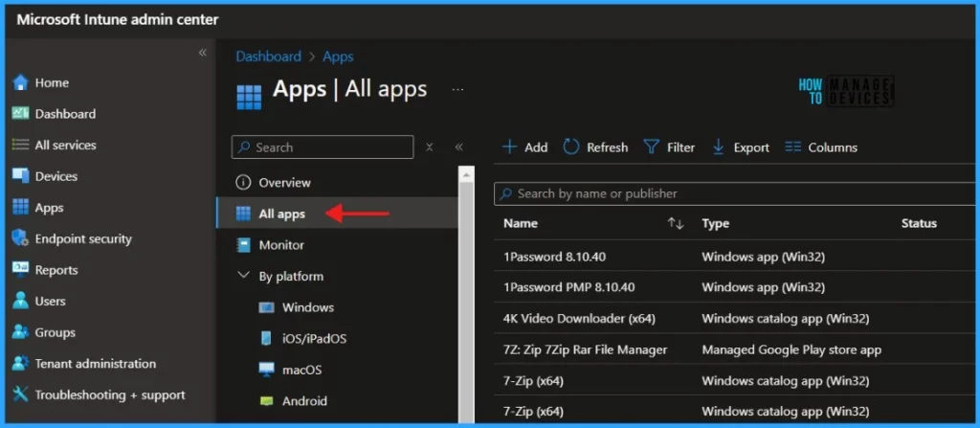Click the All apps grid icon in submenu

(243, 214)
